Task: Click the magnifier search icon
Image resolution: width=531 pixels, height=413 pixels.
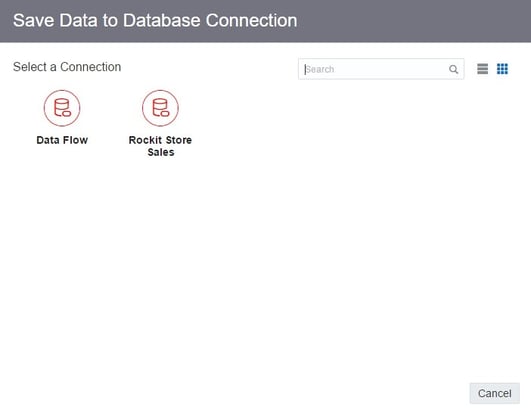Action: pyautogui.click(x=453, y=69)
